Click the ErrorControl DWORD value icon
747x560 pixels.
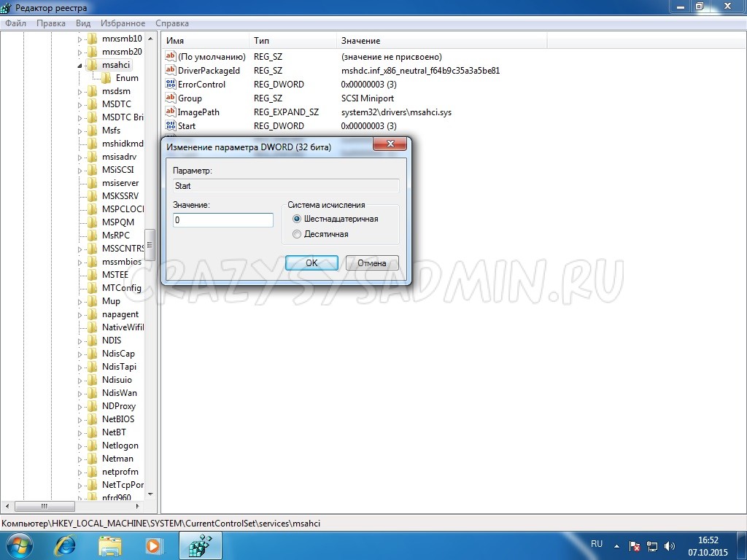pyautogui.click(x=171, y=85)
